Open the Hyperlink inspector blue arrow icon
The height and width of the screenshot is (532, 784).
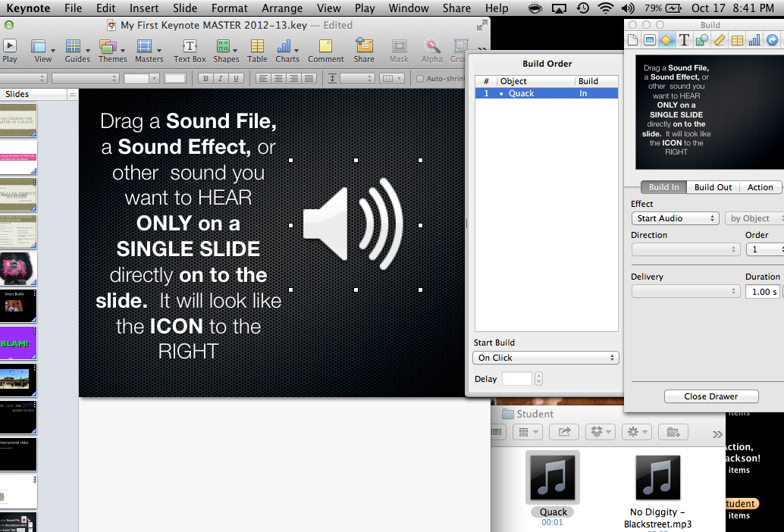(773, 39)
